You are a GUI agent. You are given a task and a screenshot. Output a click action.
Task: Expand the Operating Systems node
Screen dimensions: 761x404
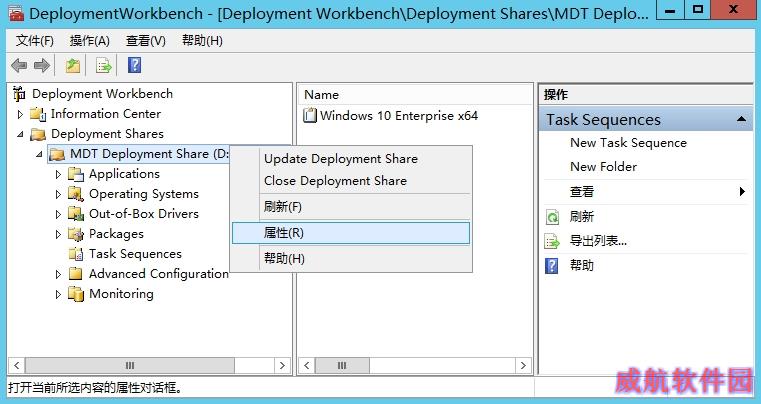click(58, 194)
